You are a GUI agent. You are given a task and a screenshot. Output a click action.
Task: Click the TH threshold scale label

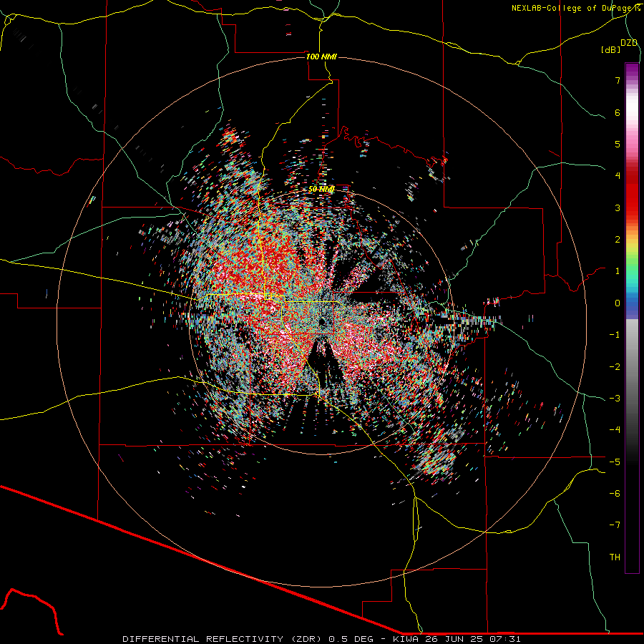click(615, 557)
